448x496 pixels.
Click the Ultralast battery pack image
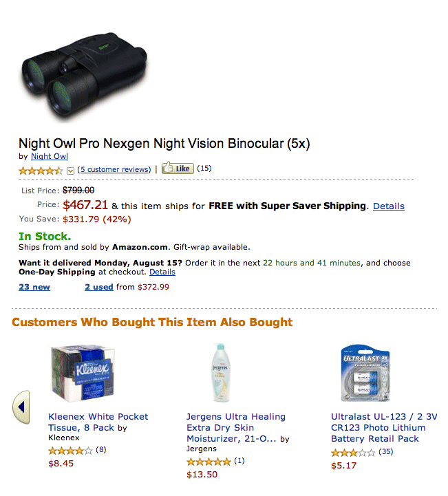click(x=367, y=374)
